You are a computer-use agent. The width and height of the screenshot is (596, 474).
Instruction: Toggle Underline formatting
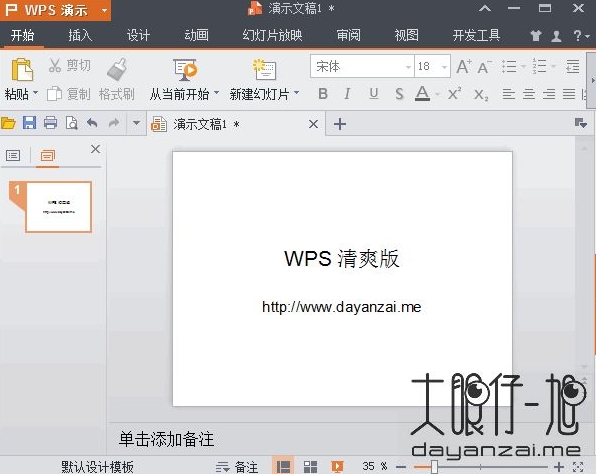[374, 94]
